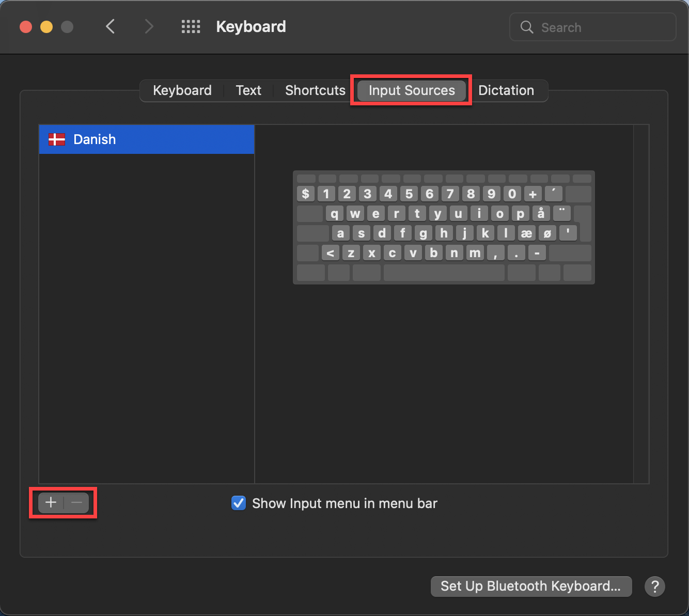Image resolution: width=689 pixels, height=616 pixels.
Task: Click the æ key in keyboard preview
Action: pyautogui.click(x=526, y=233)
